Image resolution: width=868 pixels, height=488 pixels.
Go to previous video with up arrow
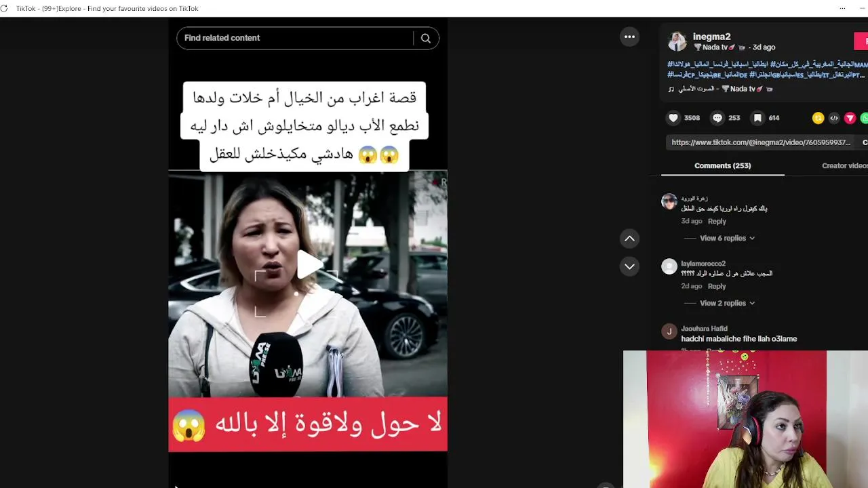[629, 239]
